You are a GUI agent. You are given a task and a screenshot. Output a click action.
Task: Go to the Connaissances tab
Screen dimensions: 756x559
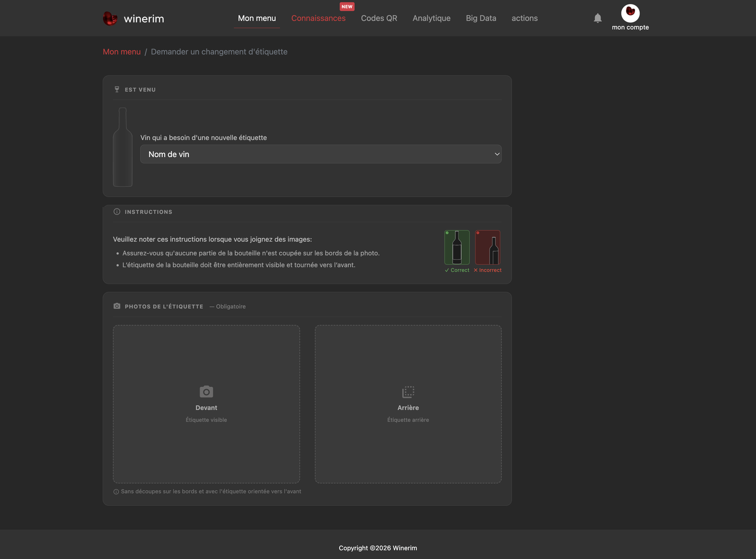(x=319, y=18)
